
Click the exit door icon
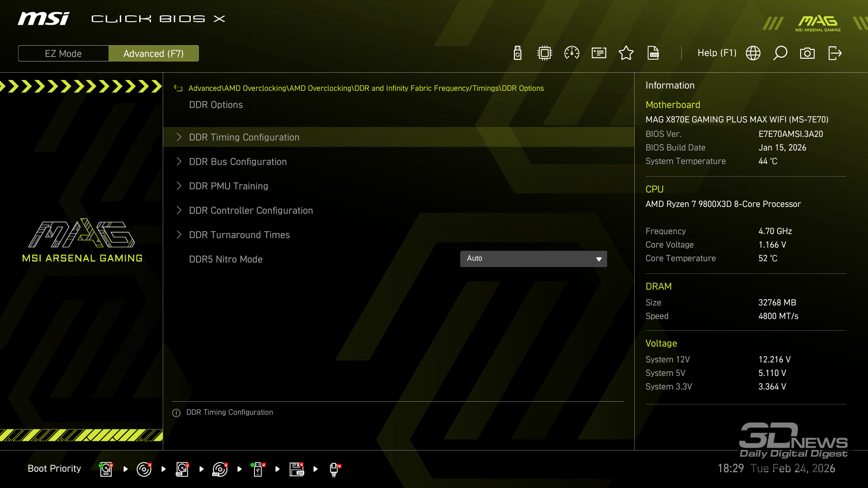point(835,53)
